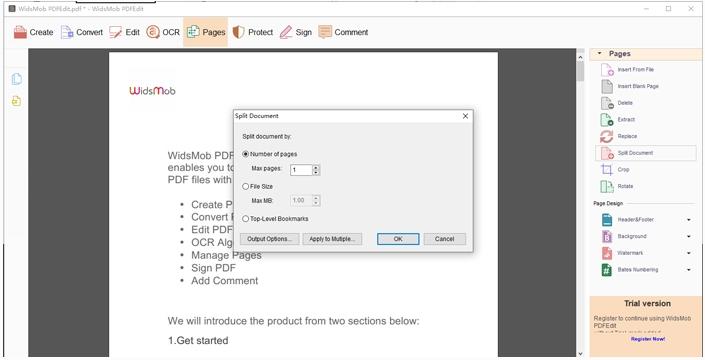Click the Output Options button
The height and width of the screenshot is (360, 705).
(269, 239)
